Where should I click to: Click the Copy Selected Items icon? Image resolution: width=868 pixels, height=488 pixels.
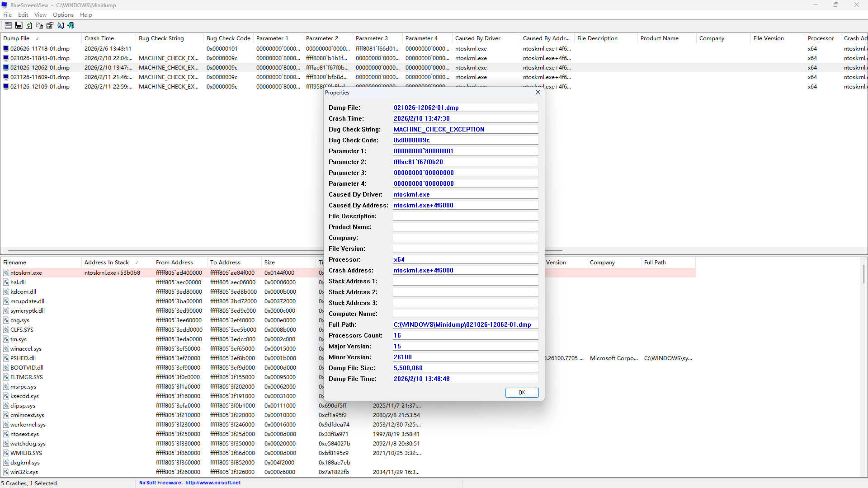click(x=39, y=25)
